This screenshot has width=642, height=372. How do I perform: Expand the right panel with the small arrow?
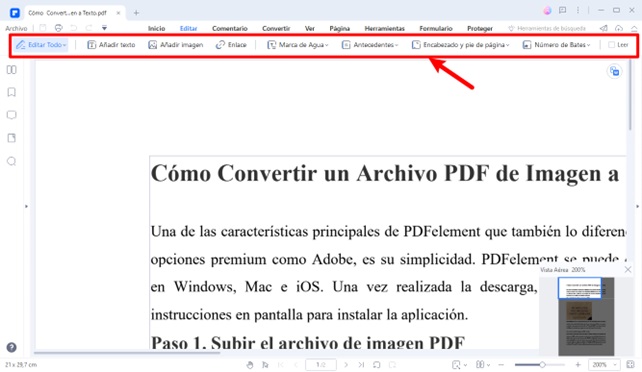[x=637, y=206]
